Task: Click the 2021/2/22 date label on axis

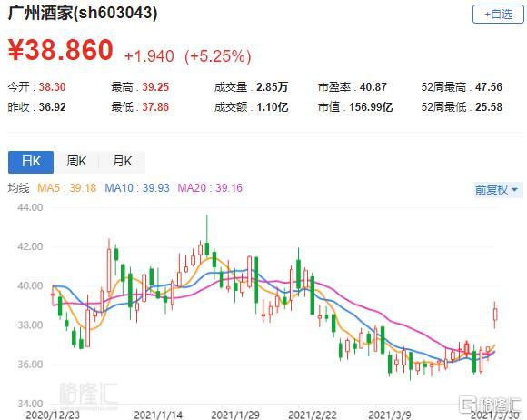Action: click(313, 415)
